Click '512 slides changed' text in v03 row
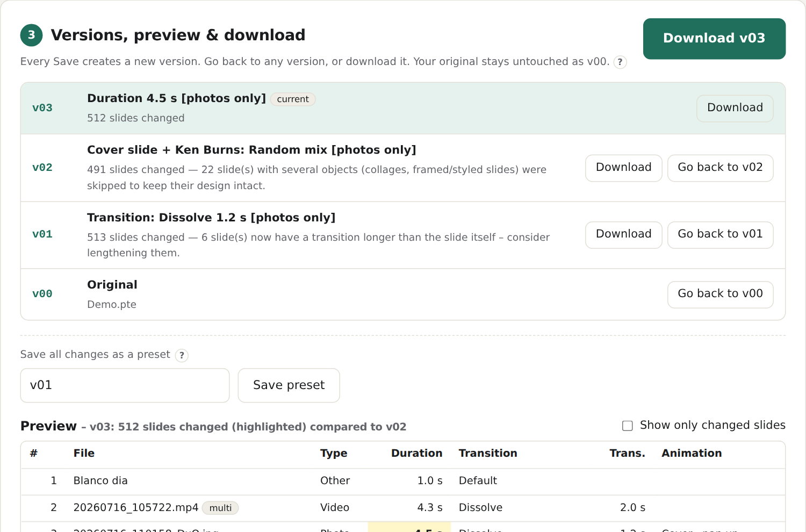Viewport: 806px width, 532px height. pos(135,118)
